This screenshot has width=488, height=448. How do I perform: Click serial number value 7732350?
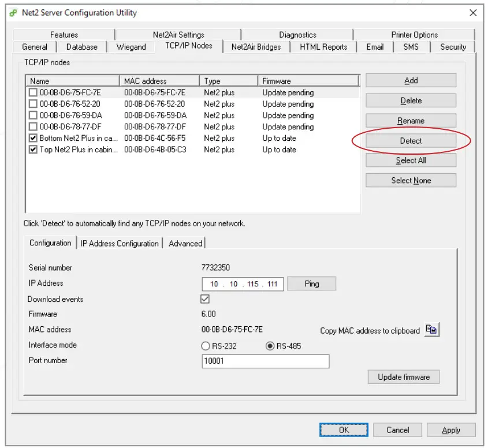(215, 267)
